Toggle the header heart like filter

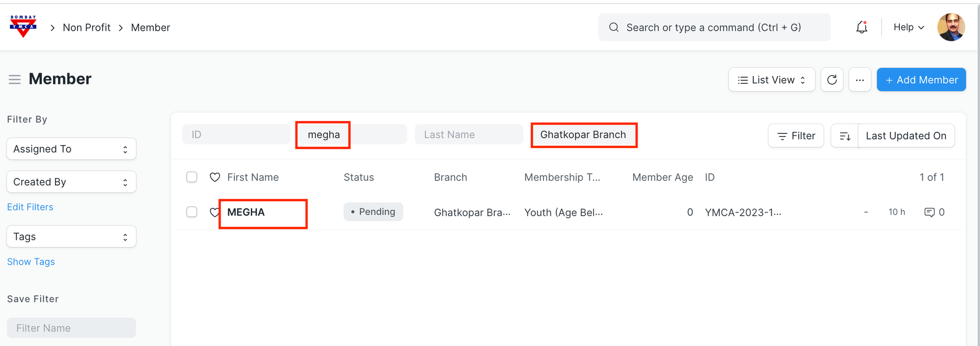coord(215,177)
